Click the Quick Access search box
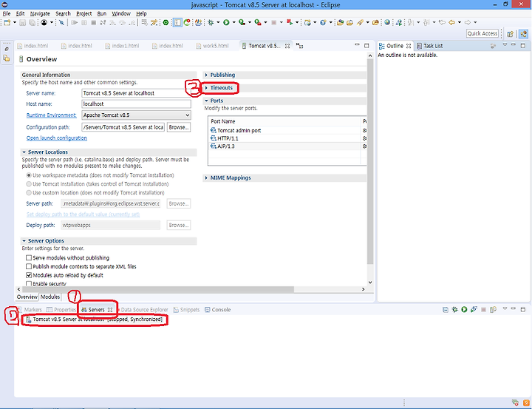The height and width of the screenshot is (409, 532). coord(482,33)
